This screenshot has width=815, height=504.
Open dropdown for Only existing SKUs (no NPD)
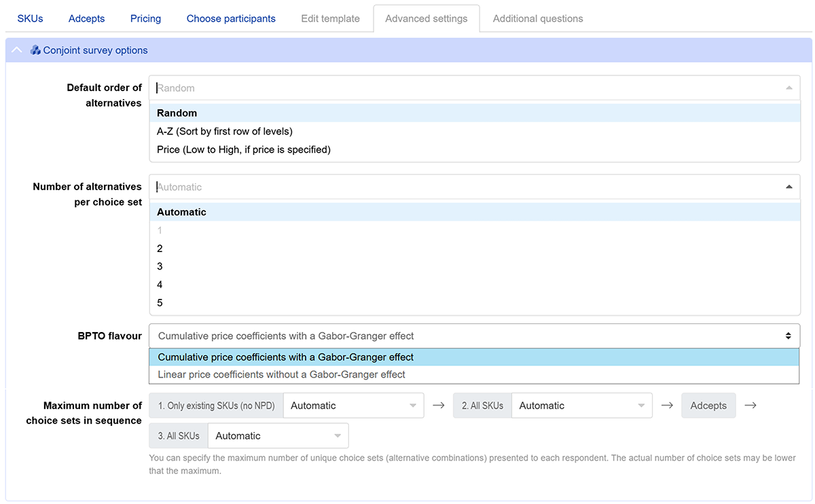coord(353,406)
